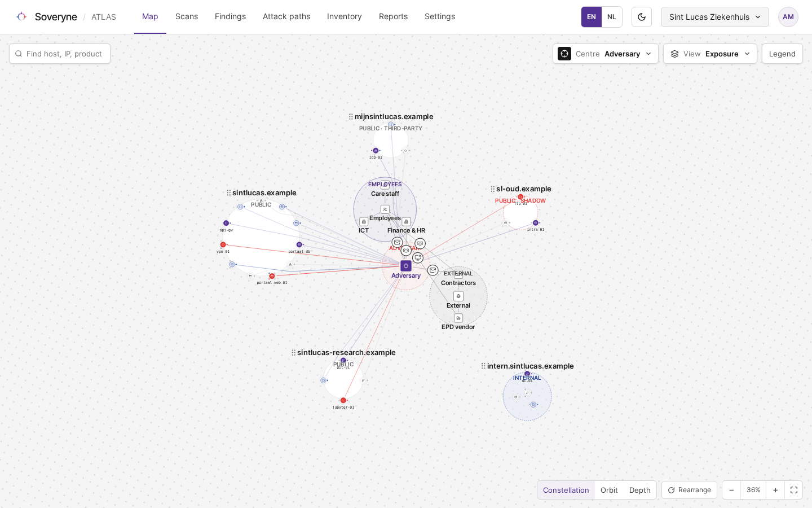Open the Map tab
The image size is (812, 508).
pyautogui.click(x=150, y=17)
